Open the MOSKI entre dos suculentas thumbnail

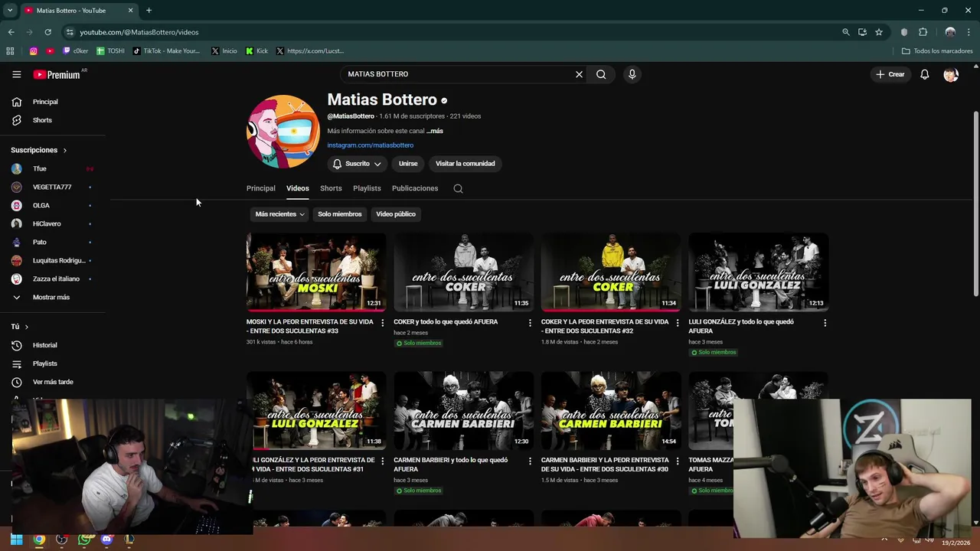(316, 272)
